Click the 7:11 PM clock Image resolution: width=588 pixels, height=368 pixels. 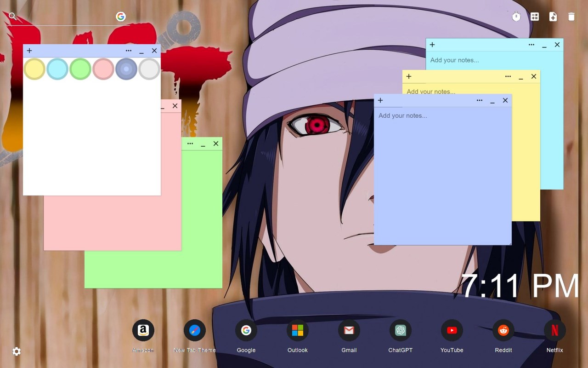[520, 286]
